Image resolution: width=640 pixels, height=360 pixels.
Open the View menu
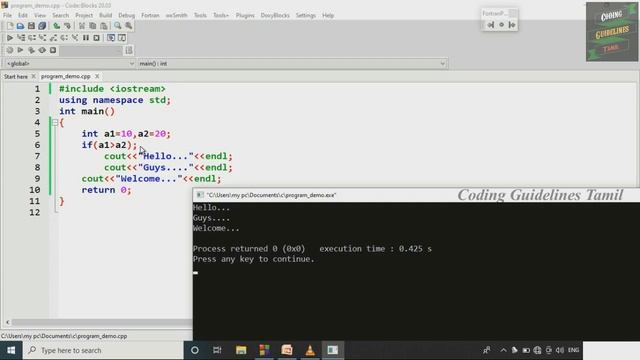tap(40, 16)
